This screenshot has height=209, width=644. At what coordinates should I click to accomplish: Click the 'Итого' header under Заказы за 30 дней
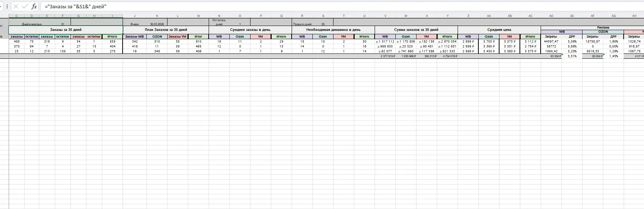point(112,37)
